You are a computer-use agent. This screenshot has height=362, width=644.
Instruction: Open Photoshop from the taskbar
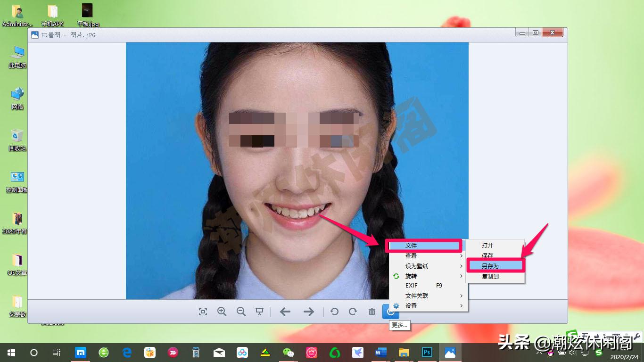tap(427, 352)
